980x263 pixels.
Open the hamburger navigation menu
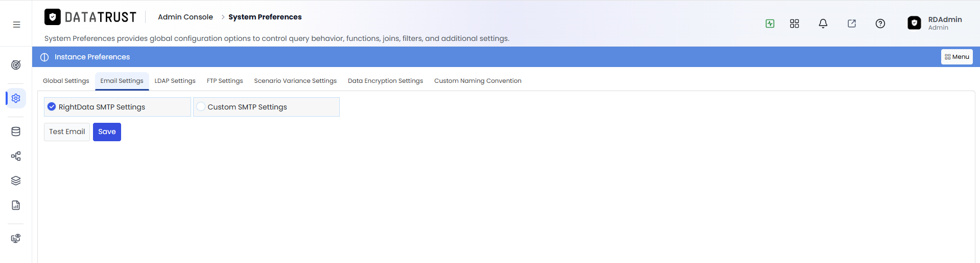tap(16, 24)
